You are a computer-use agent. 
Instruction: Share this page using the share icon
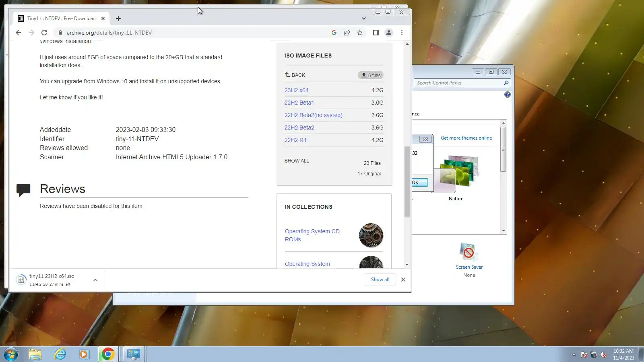(347, 33)
